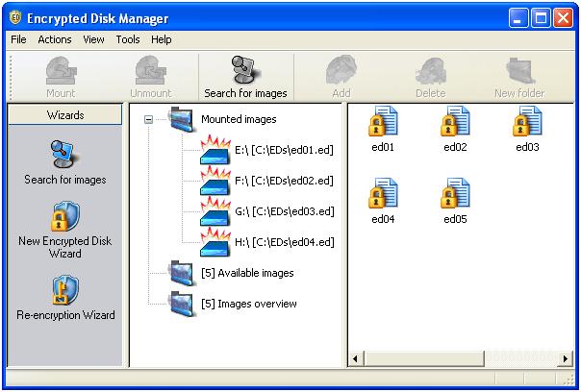This screenshot has height=392, width=581.
Task: Click the Available images folder icon
Action: [182, 273]
